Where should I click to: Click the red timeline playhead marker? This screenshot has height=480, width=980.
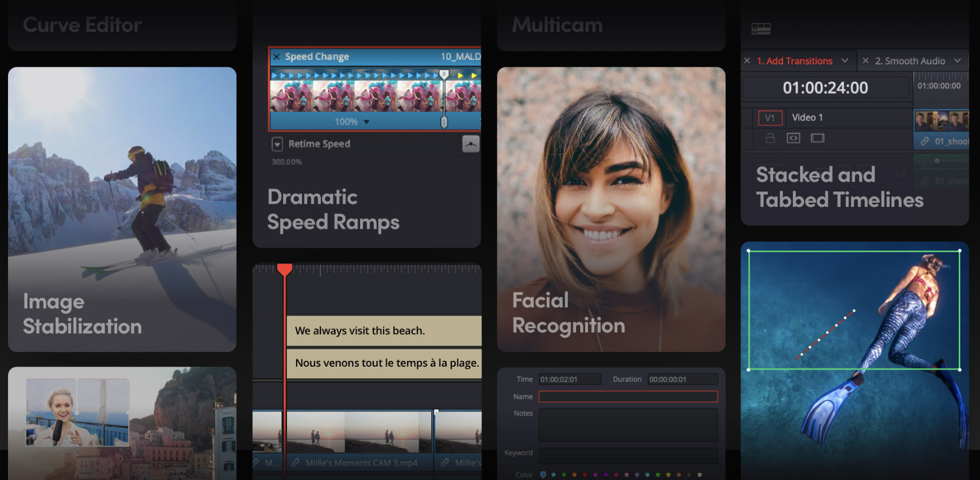pyautogui.click(x=284, y=269)
